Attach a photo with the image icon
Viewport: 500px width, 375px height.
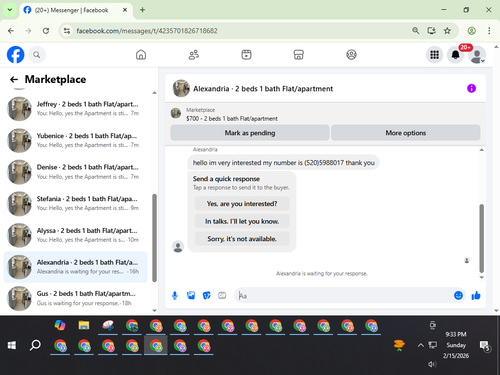coord(191,295)
